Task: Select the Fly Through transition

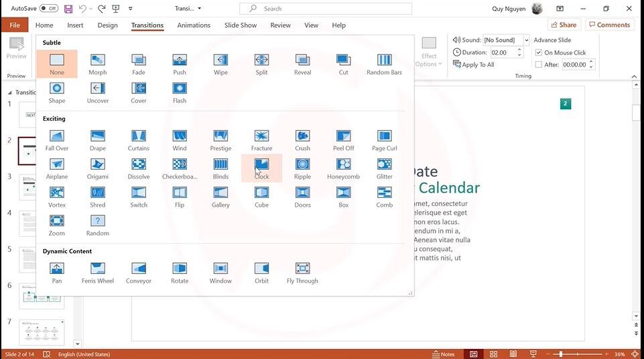Action: [303, 273]
